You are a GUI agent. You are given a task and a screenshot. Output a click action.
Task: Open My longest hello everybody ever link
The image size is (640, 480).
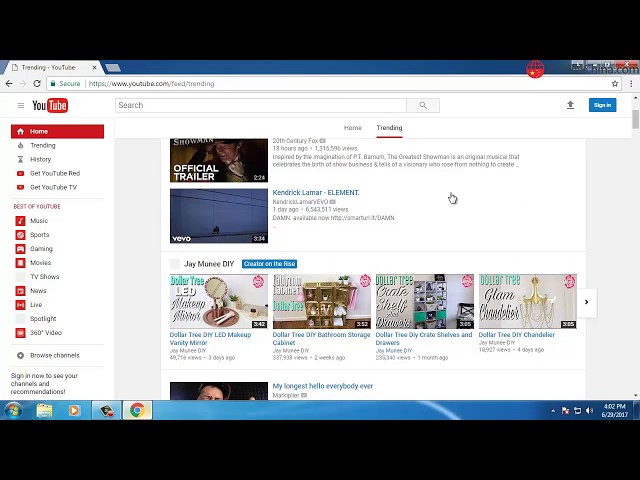(x=322, y=386)
